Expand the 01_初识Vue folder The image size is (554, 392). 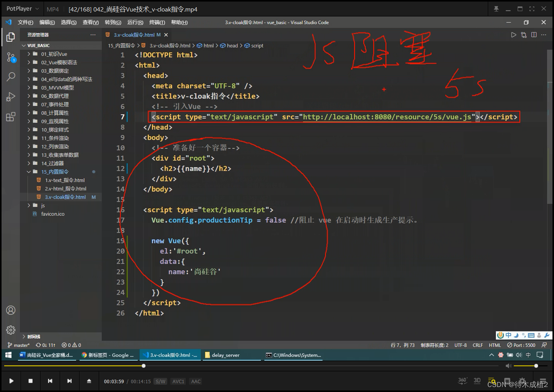click(61, 54)
